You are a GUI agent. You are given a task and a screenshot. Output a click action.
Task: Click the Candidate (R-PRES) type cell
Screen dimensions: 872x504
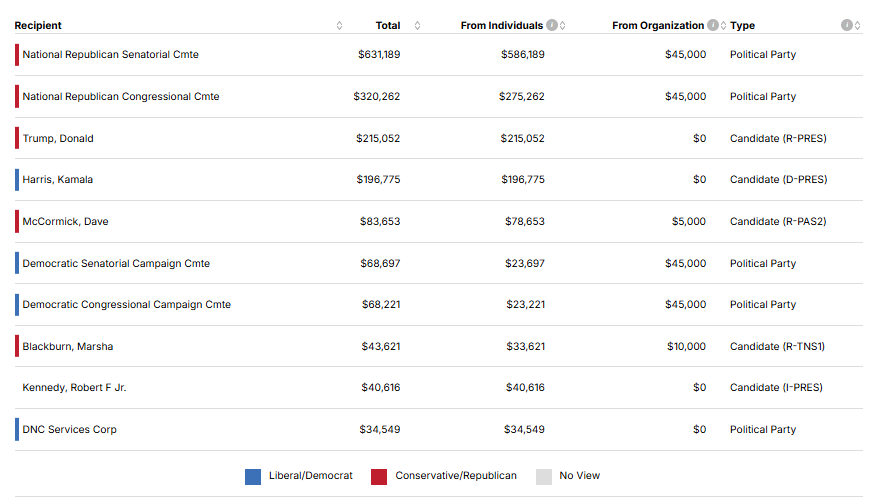(779, 139)
